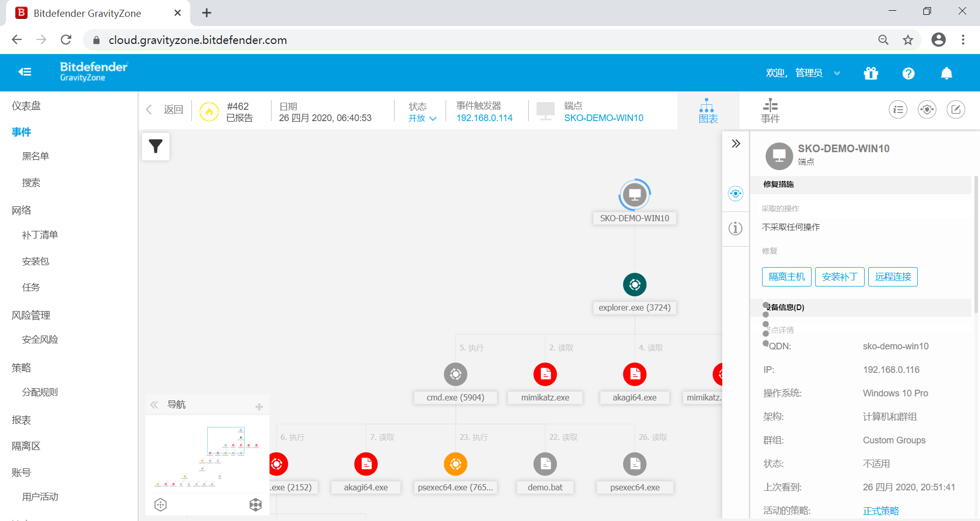Open the 192.168.0.114 trigger link

pyautogui.click(x=484, y=118)
